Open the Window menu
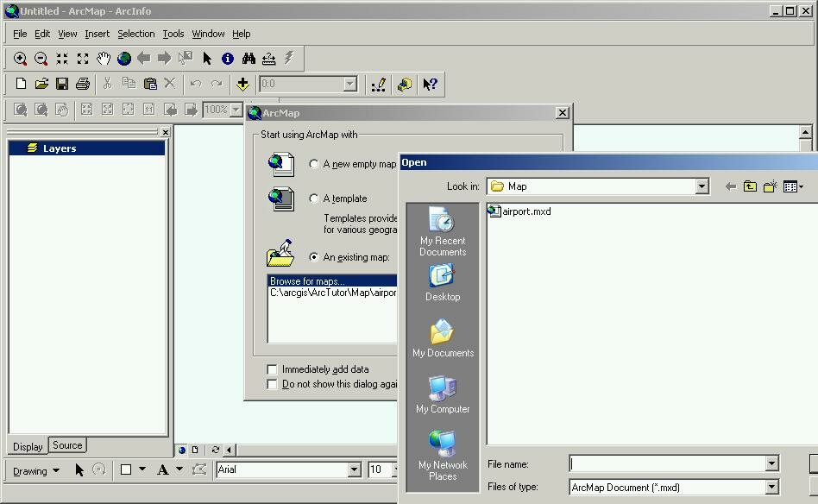818x504 pixels. coord(208,34)
